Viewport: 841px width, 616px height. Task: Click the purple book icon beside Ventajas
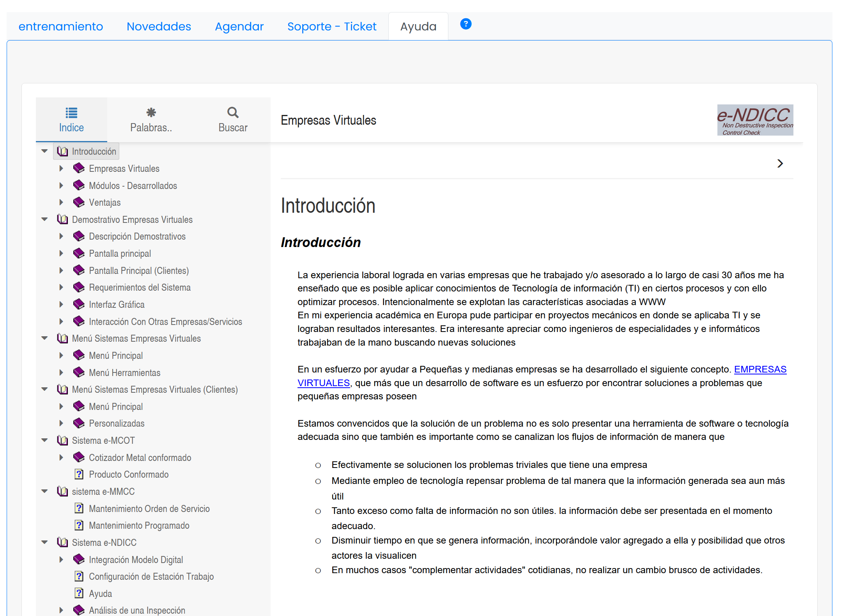79,202
